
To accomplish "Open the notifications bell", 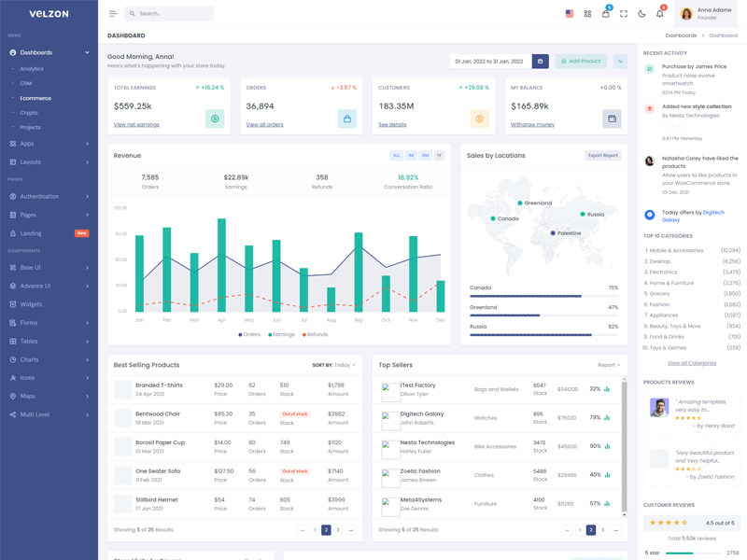I will (660, 14).
